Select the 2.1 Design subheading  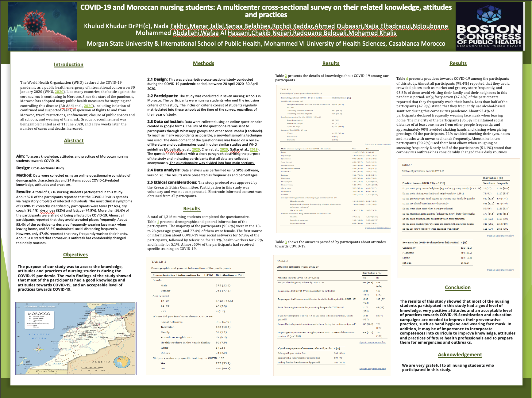(x=157, y=79)
